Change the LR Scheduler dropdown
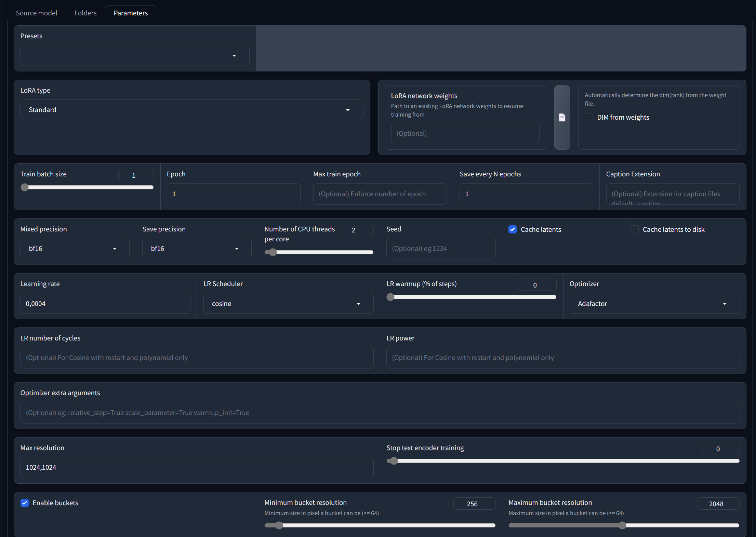 288,304
